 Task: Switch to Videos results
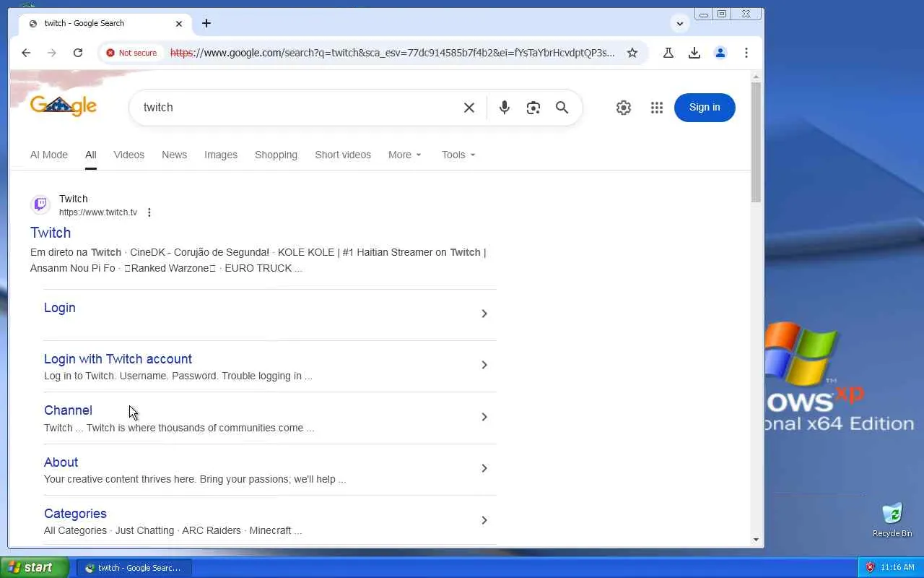point(129,155)
